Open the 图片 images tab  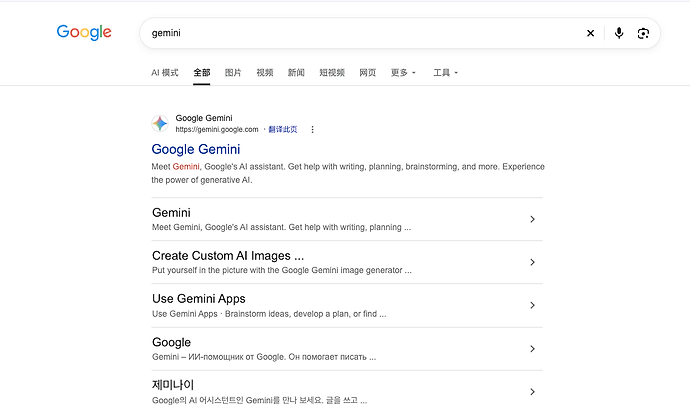point(233,73)
